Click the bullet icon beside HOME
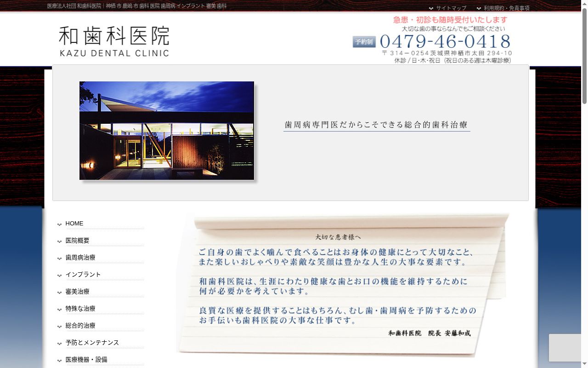The width and height of the screenshot is (588, 368). coord(59,224)
